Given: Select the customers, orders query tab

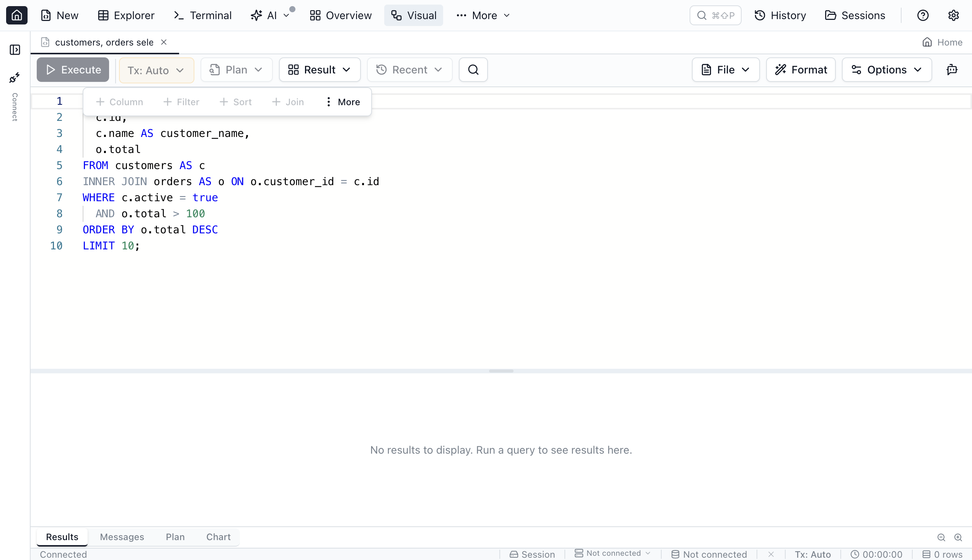Looking at the screenshot, I should (x=104, y=42).
